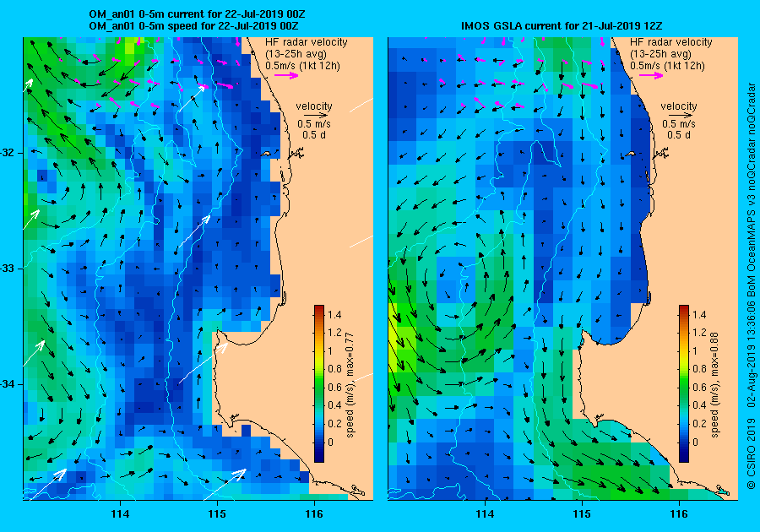
Task: Click the speed colour bar in OM_an01 map
Action: point(319,383)
